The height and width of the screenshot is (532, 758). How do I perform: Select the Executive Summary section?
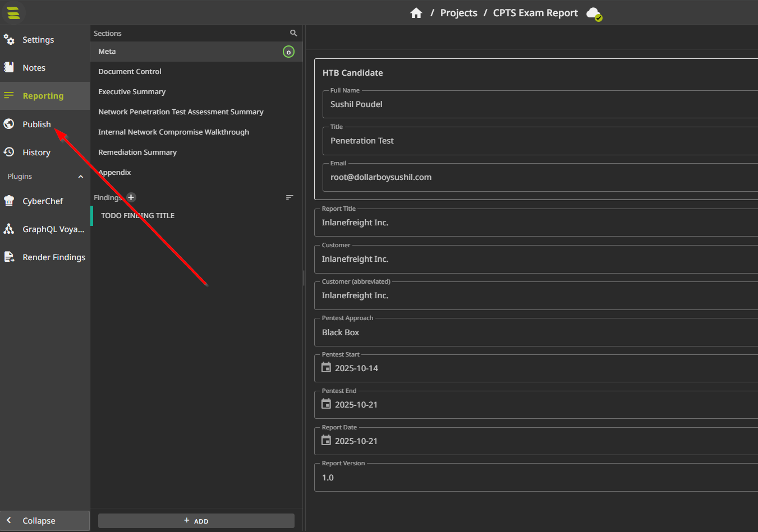[132, 92]
